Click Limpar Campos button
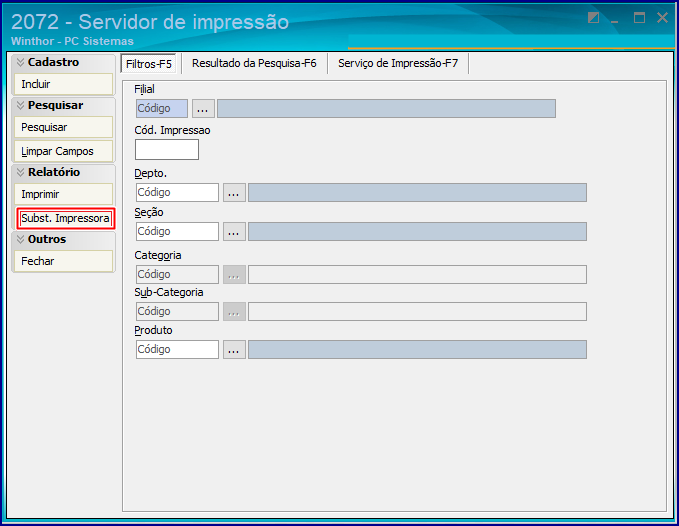 tap(64, 151)
